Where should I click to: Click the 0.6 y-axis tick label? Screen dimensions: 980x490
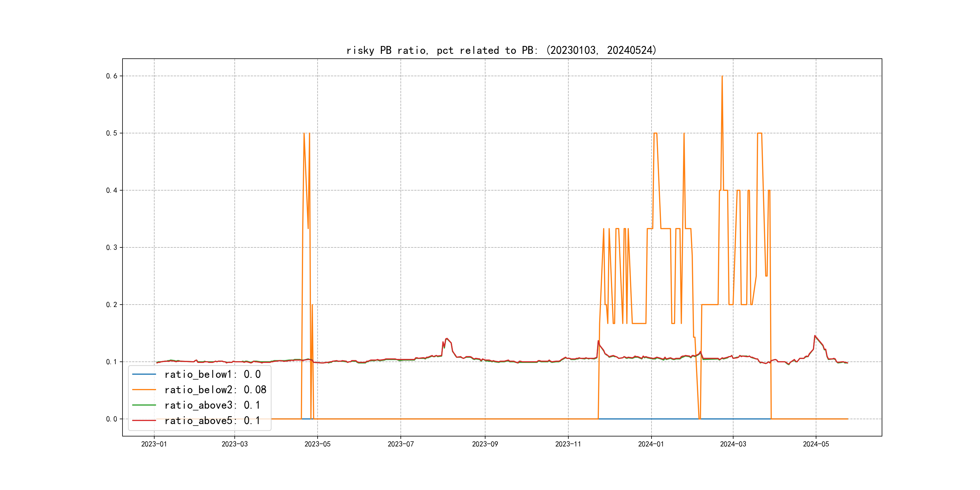click(112, 76)
